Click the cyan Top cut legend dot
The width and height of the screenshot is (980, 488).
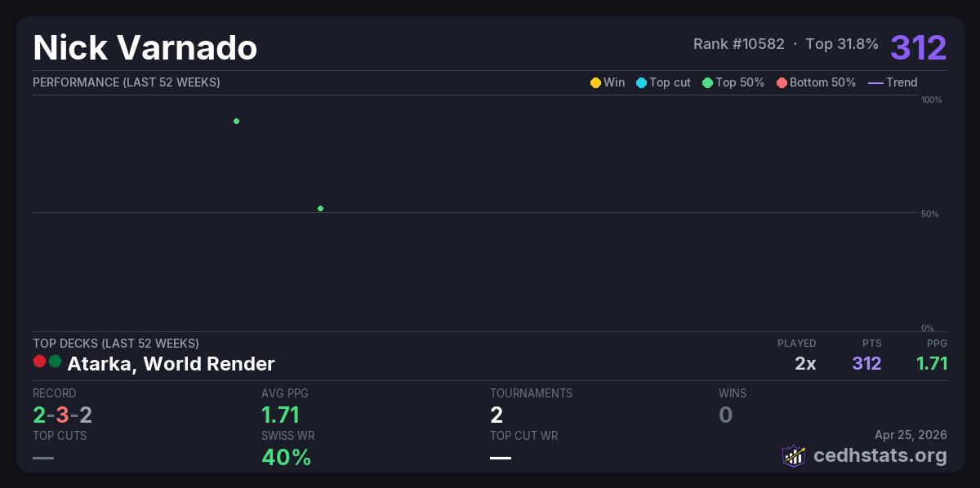(641, 82)
